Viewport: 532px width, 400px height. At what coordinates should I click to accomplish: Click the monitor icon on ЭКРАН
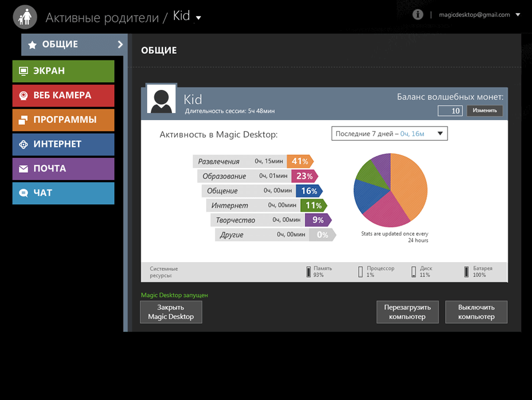24,71
